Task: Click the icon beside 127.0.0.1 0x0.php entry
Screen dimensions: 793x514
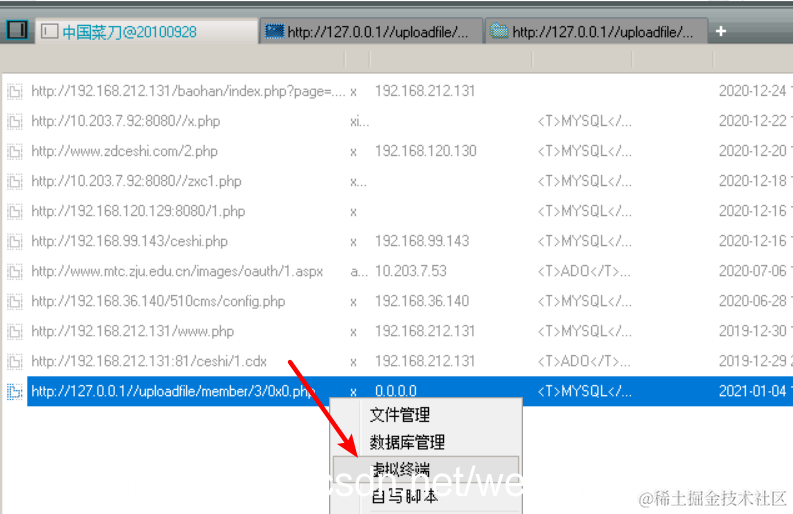Action: pyautogui.click(x=15, y=392)
